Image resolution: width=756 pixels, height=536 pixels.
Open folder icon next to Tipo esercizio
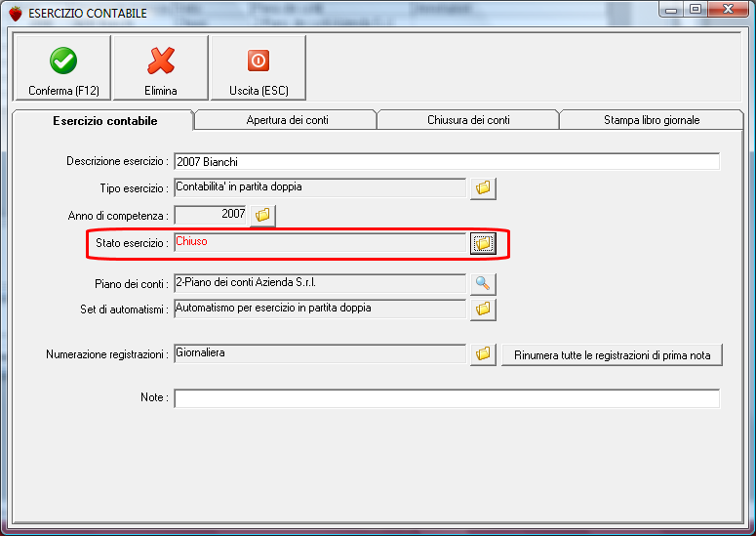click(x=483, y=188)
